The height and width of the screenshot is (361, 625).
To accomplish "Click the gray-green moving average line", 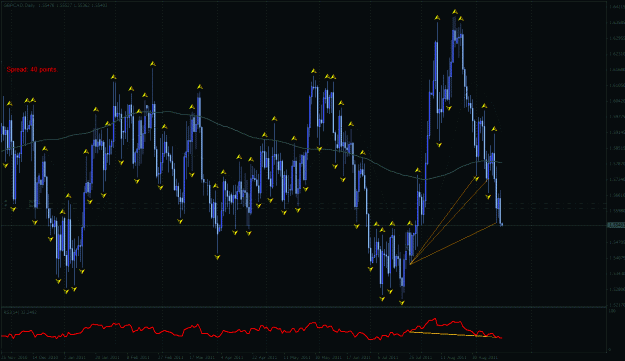I will pyautogui.click(x=251, y=137).
